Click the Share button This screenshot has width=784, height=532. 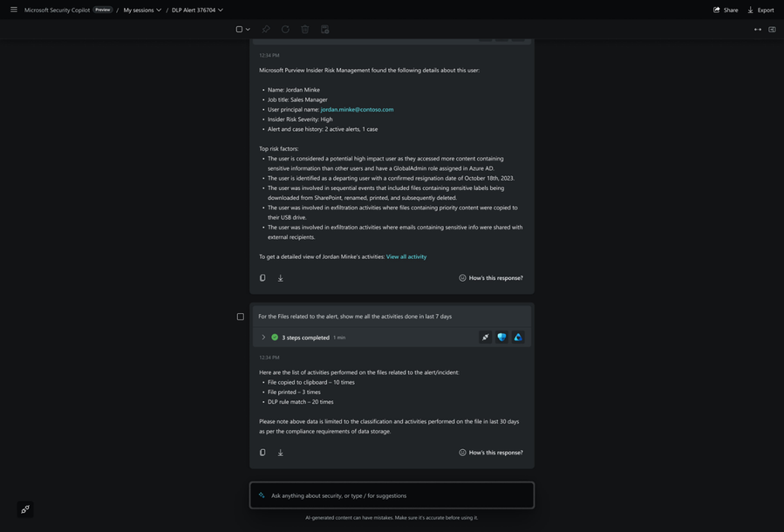click(726, 10)
